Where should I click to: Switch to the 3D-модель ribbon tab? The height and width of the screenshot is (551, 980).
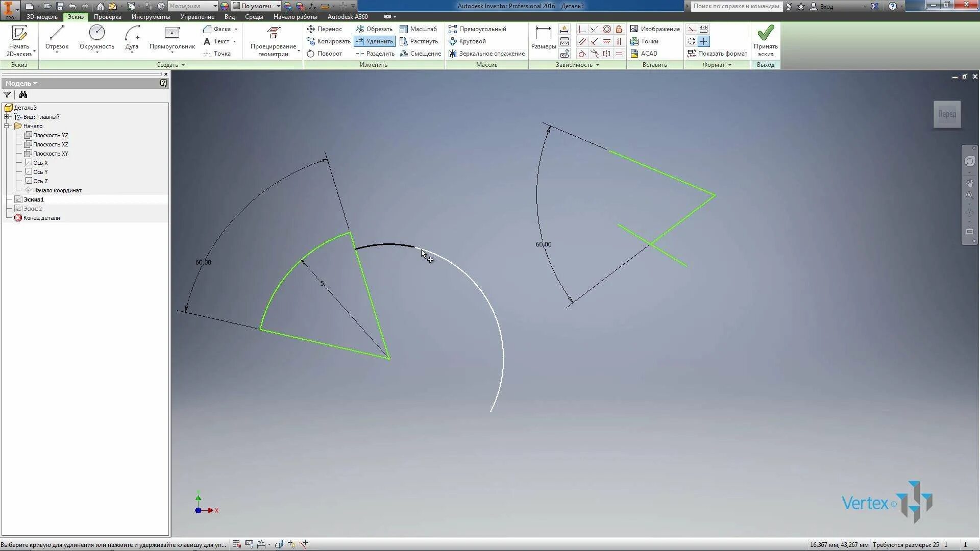42,16
